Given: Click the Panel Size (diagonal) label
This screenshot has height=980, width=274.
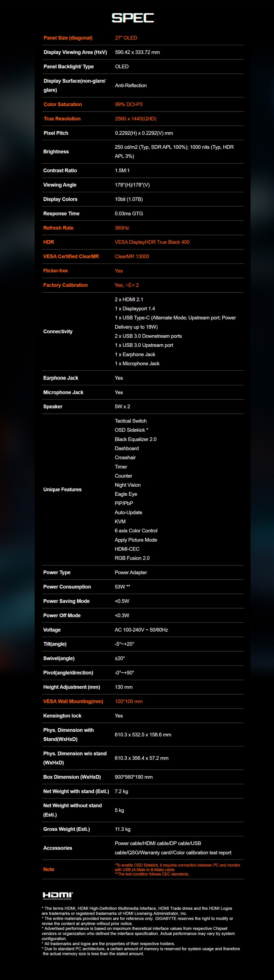Looking at the screenshot, I should 68,38.
